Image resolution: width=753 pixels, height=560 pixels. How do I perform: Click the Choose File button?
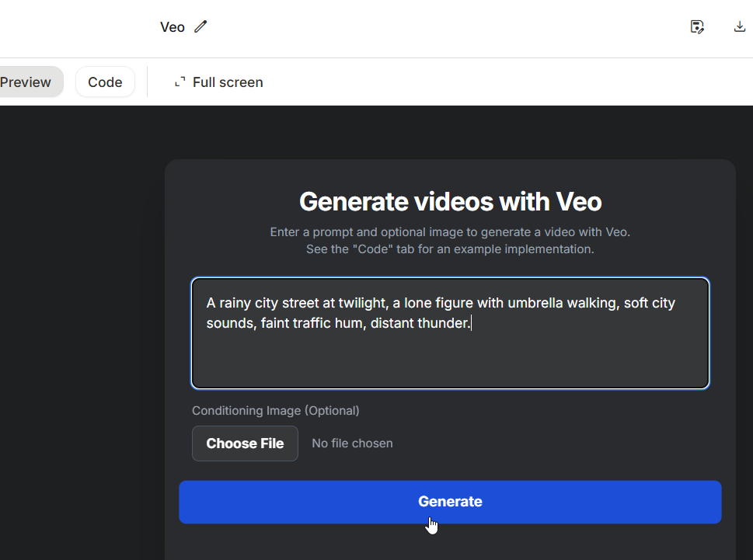coord(245,443)
